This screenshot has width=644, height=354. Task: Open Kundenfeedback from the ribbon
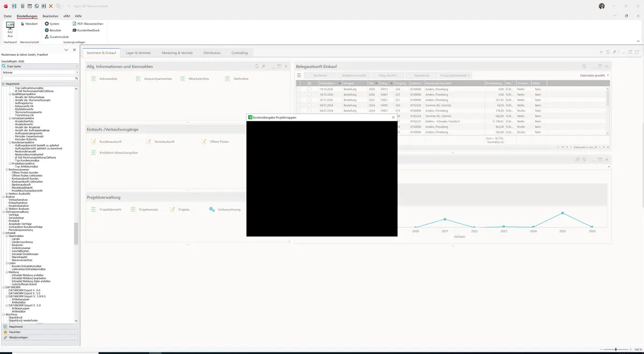pos(86,30)
